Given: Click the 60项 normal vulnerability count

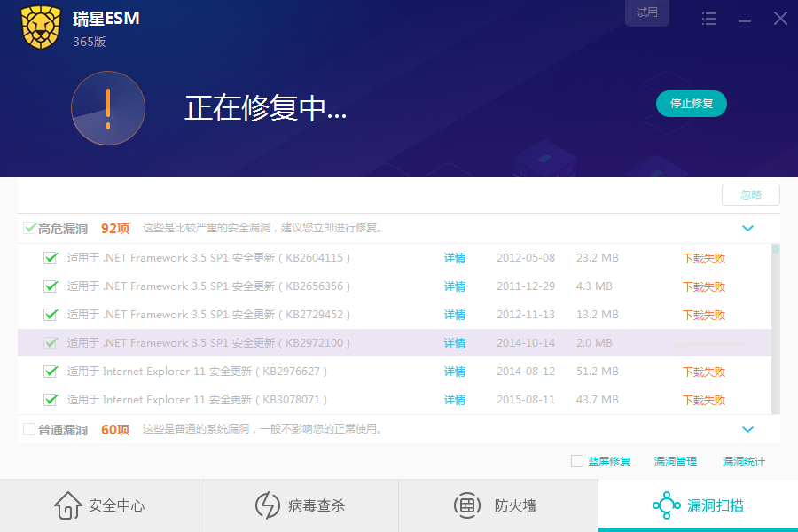Looking at the screenshot, I should coord(115,430).
